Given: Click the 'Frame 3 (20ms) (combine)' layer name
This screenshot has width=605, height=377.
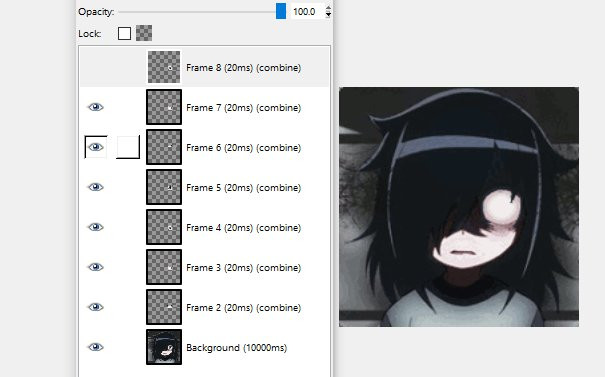Looking at the screenshot, I should tap(243, 268).
